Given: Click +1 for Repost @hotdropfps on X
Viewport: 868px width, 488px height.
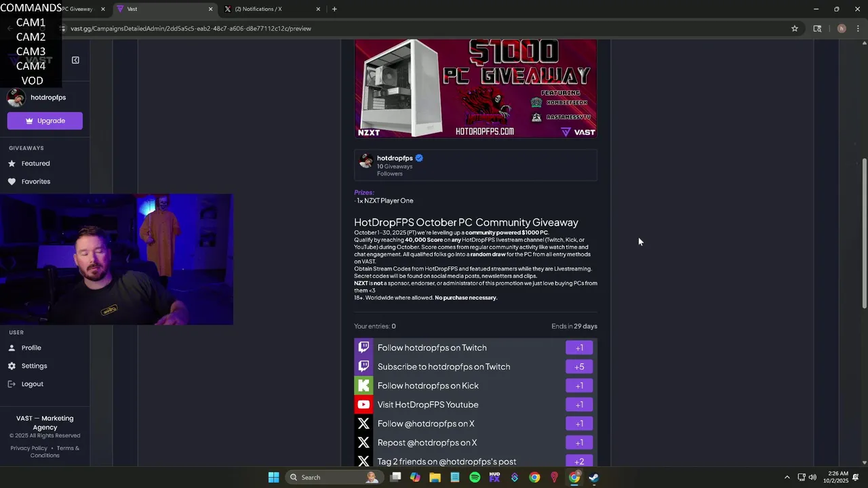Looking at the screenshot, I should (x=579, y=443).
